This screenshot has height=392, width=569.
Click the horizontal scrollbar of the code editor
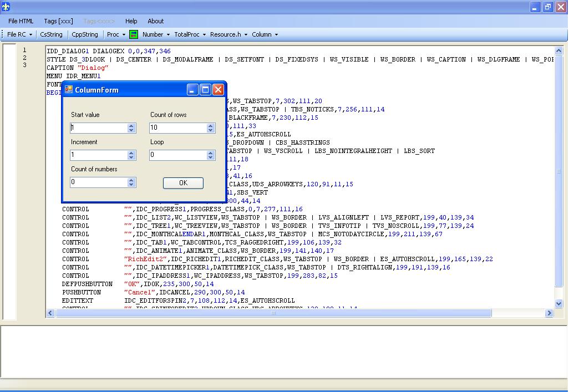click(x=273, y=313)
